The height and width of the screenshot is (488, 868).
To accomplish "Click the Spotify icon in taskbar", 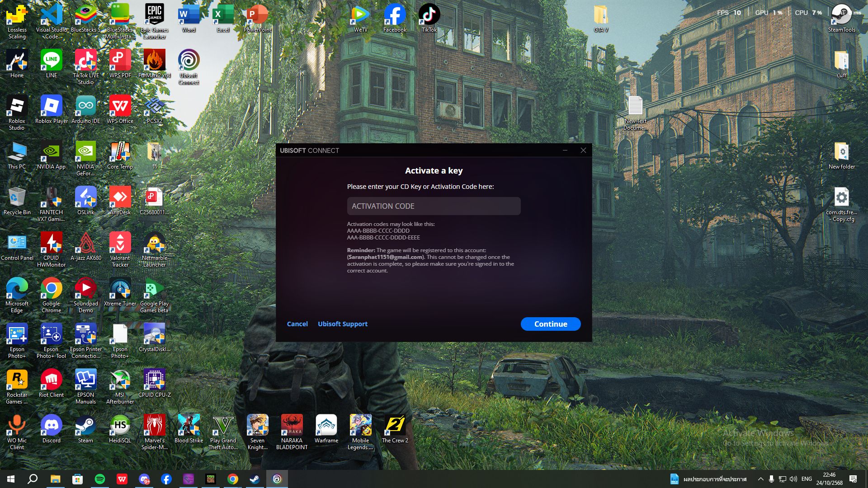I will 100,479.
